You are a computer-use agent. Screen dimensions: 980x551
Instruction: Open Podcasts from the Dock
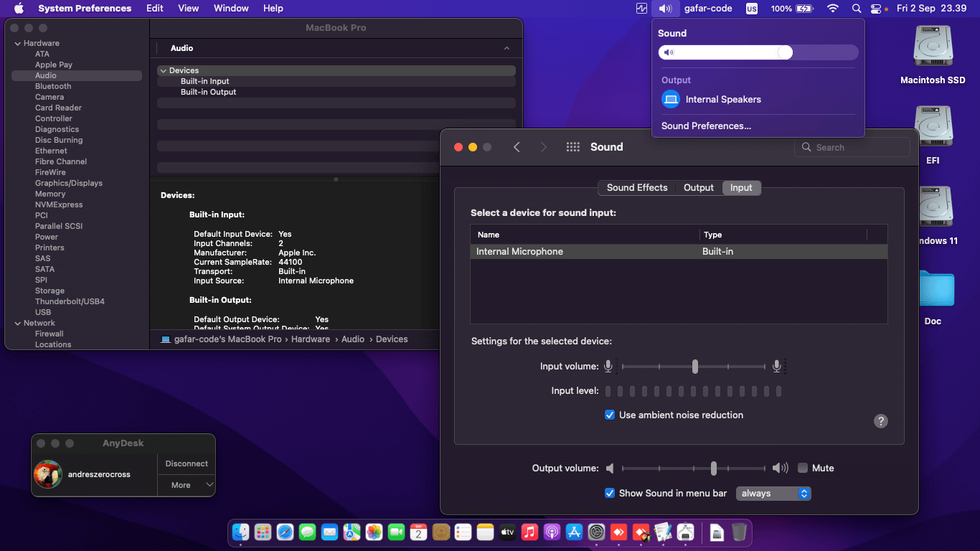[x=552, y=532]
